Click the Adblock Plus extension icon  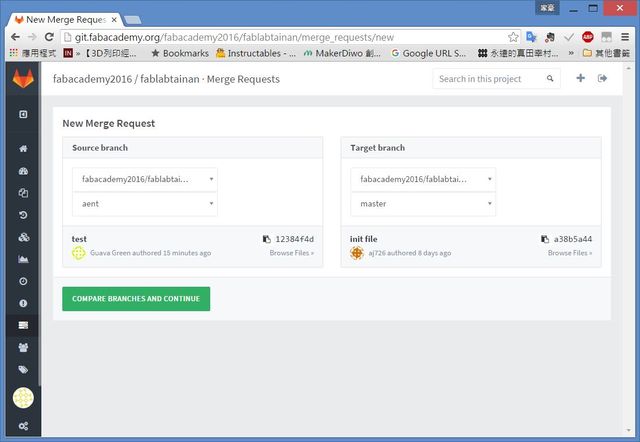(x=588, y=37)
